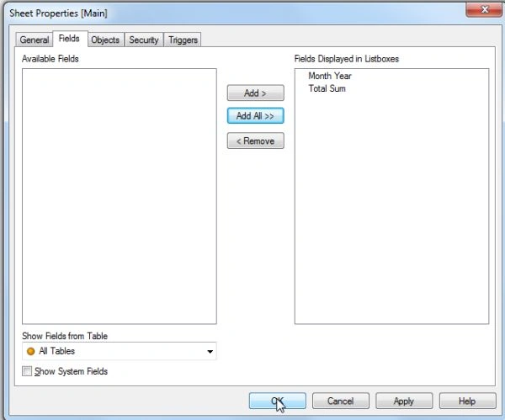Open the Objects tab
The height and width of the screenshot is (420, 505).
(x=105, y=40)
